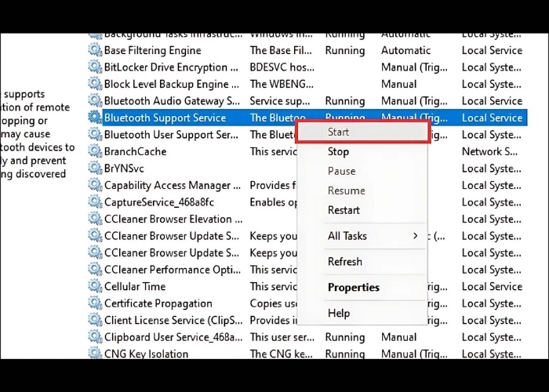Choose Start in the context menu
Viewport: 549px width, 392px height.
(x=339, y=132)
